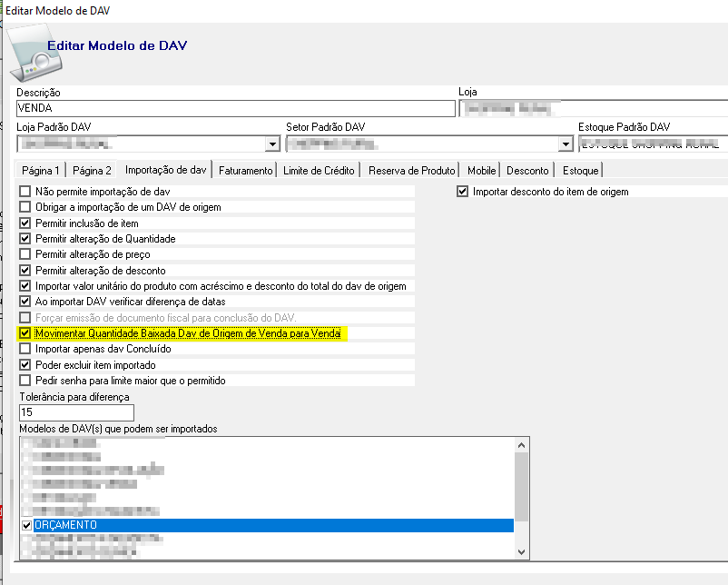Toggle 'Movimentar Quantidade Baixada Dav de Origem' checkbox
Image resolution: width=728 pixels, height=585 pixels.
tap(25, 333)
